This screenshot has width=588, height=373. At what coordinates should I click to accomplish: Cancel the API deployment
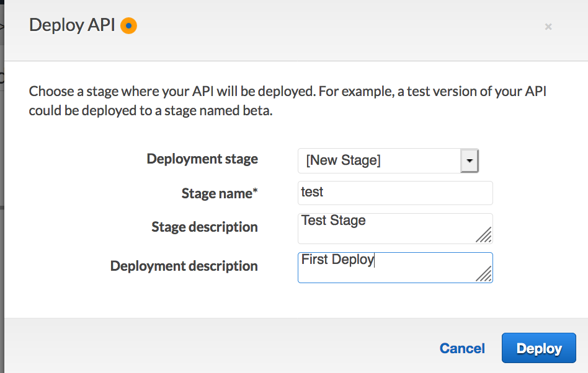click(x=462, y=348)
